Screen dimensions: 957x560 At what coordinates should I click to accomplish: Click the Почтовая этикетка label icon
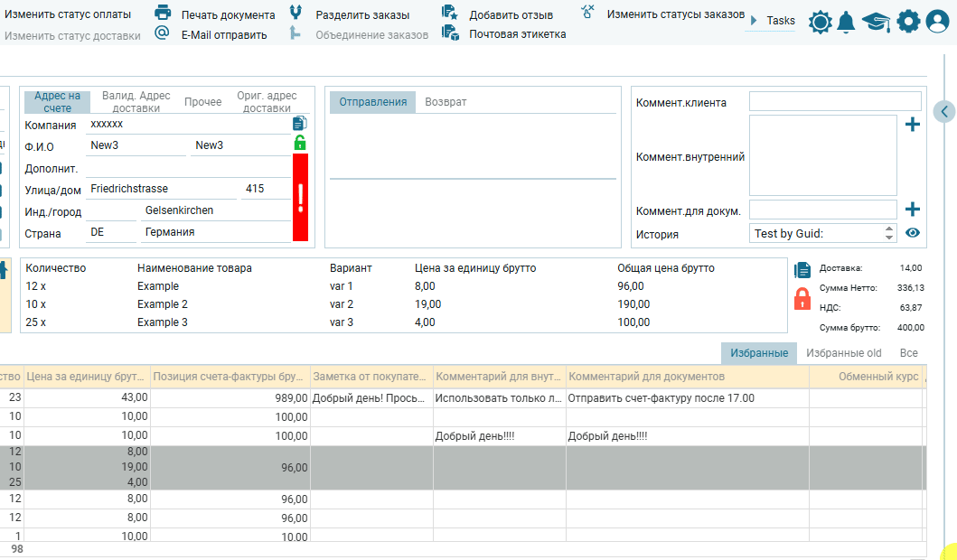449,33
